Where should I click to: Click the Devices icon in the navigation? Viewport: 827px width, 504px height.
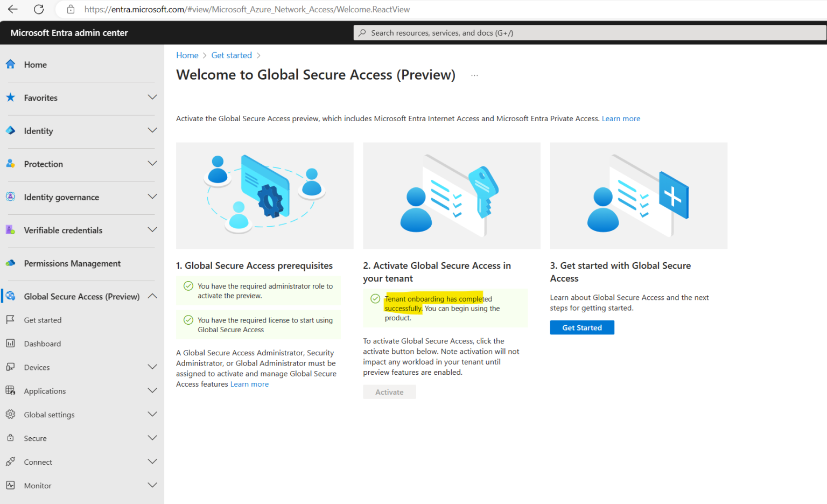click(10, 367)
